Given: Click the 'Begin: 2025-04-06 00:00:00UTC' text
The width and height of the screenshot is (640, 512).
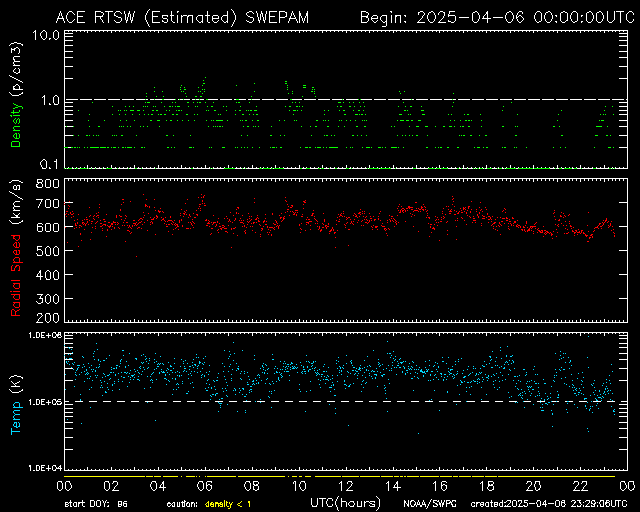Looking at the screenshot, I should click(497, 18).
